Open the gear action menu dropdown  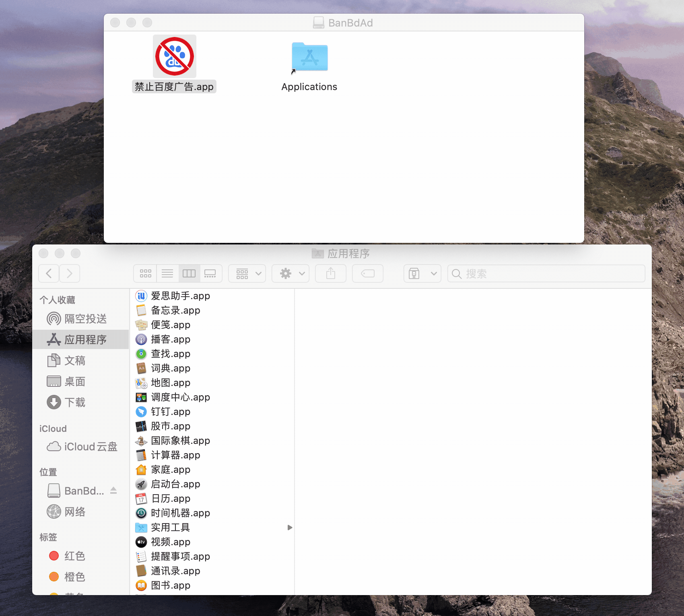(290, 273)
